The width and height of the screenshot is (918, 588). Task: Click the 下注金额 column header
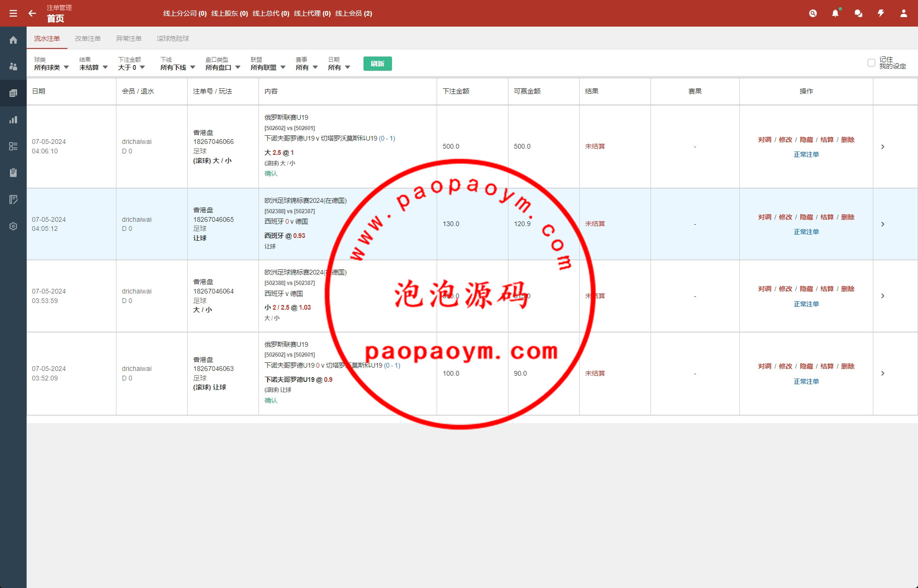point(456,91)
